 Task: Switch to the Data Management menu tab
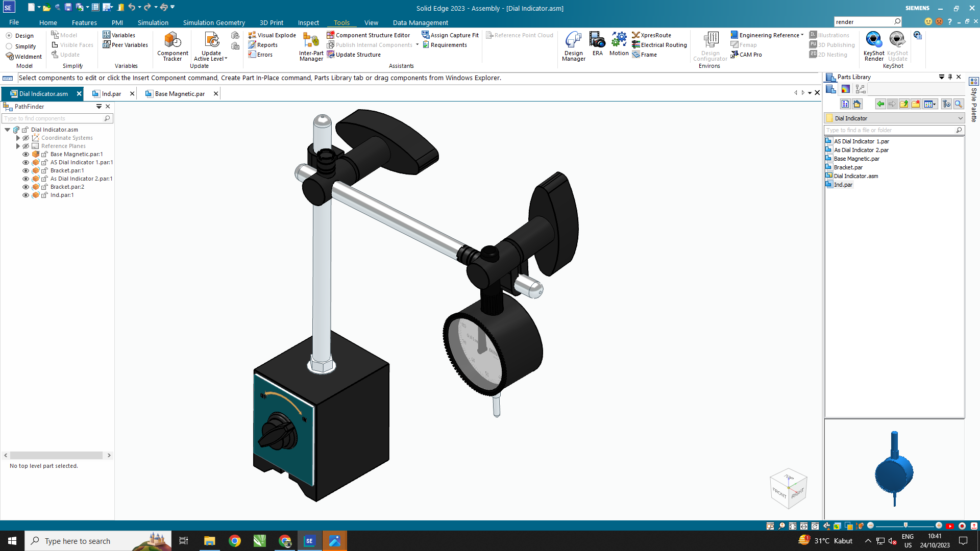(420, 22)
